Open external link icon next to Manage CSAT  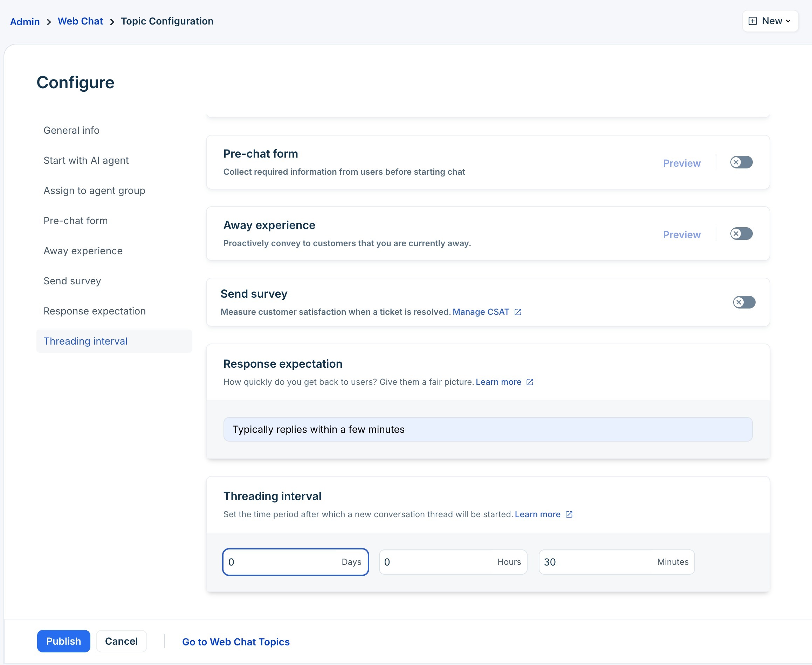[x=518, y=312]
